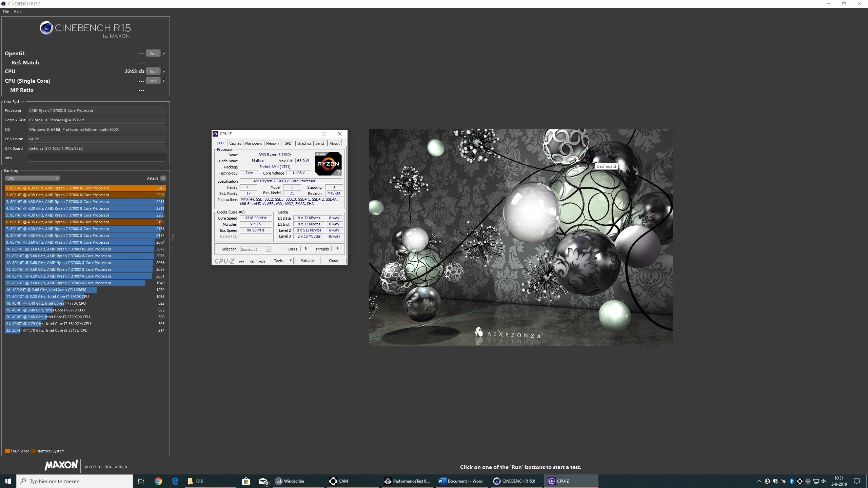The width and height of the screenshot is (868, 488).
Task: Open the Action Center notifications icon
Action: 857,481
